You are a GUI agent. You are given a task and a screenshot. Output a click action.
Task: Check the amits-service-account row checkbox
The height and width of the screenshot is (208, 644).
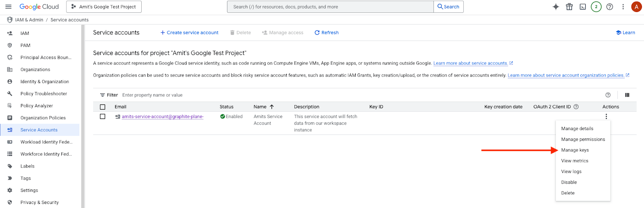pyautogui.click(x=103, y=116)
